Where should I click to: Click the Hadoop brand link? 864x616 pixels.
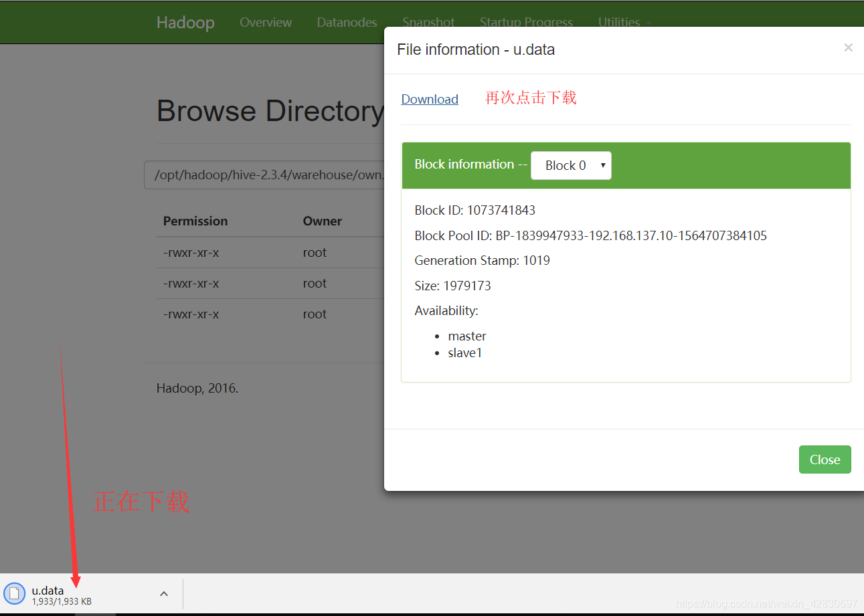(185, 22)
